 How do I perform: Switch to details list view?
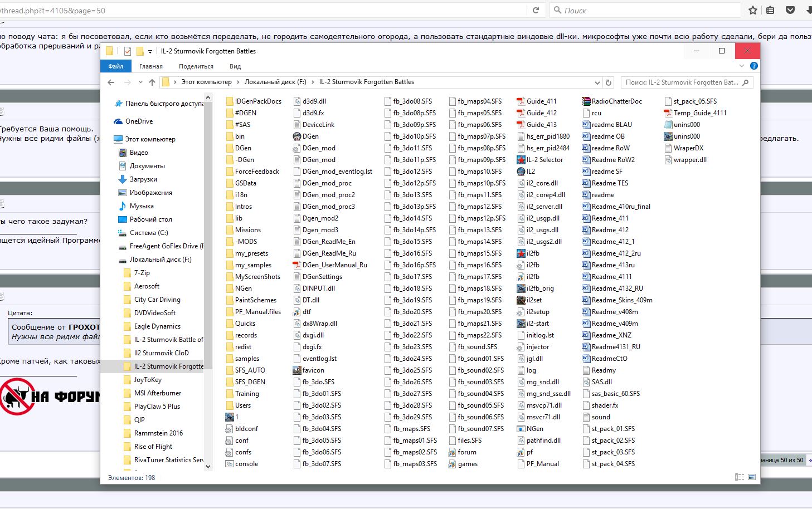[740, 477]
